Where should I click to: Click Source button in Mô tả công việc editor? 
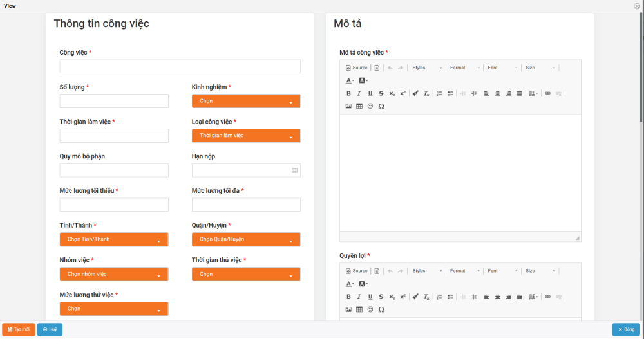pyautogui.click(x=357, y=68)
